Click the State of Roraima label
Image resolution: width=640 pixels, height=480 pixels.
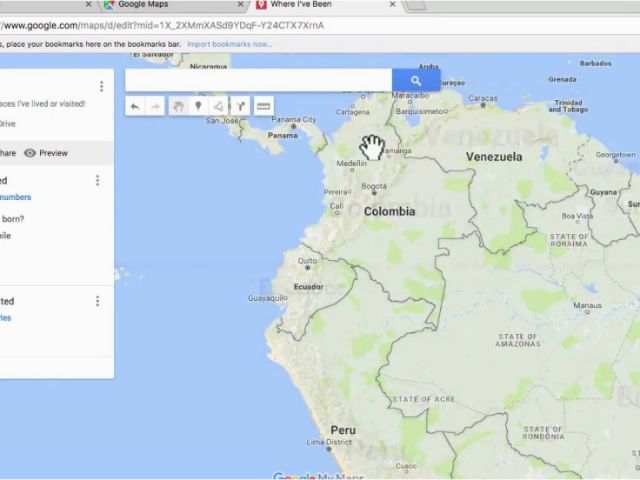click(x=569, y=240)
